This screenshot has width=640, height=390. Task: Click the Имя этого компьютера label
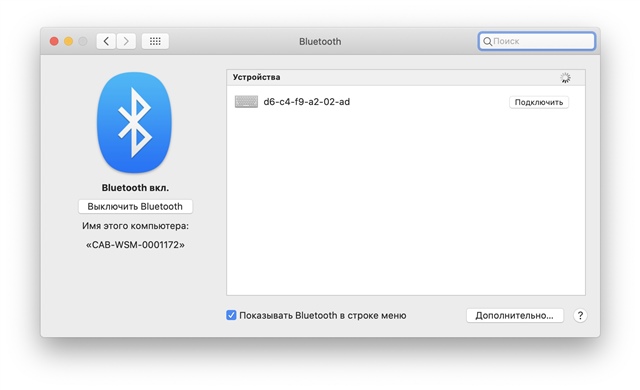click(x=135, y=226)
